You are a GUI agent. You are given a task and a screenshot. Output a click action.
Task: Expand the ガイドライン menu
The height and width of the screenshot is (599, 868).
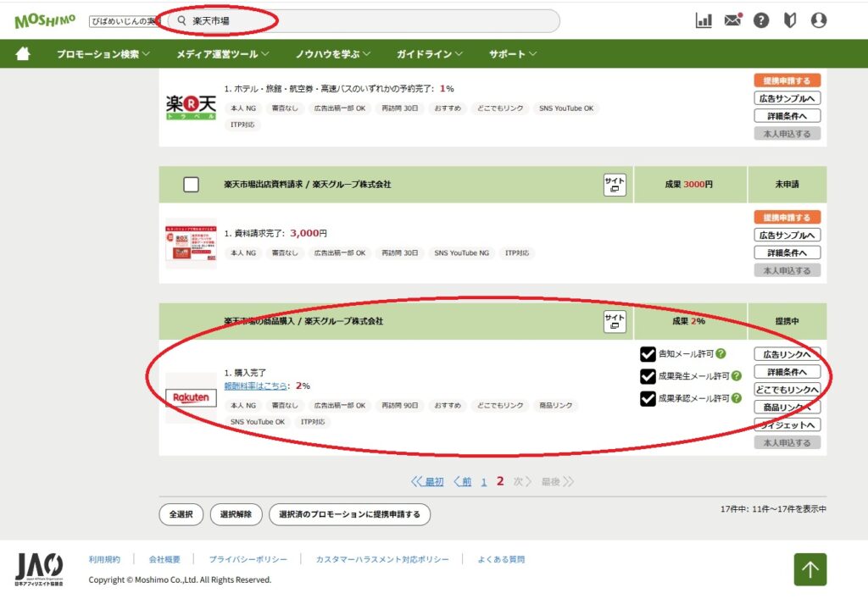(x=430, y=53)
